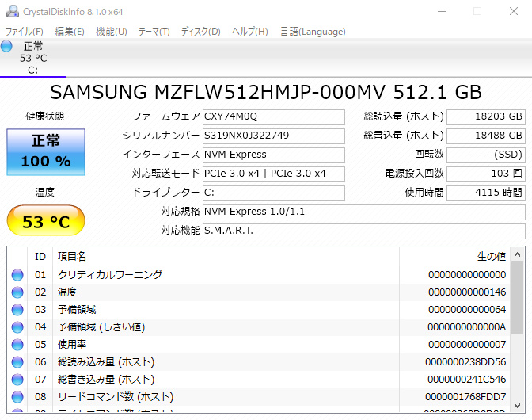The width and height of the screenshot is (532, 420).
Task: Select the row 予備領域 (しきい値)
Action: [259, 327]
